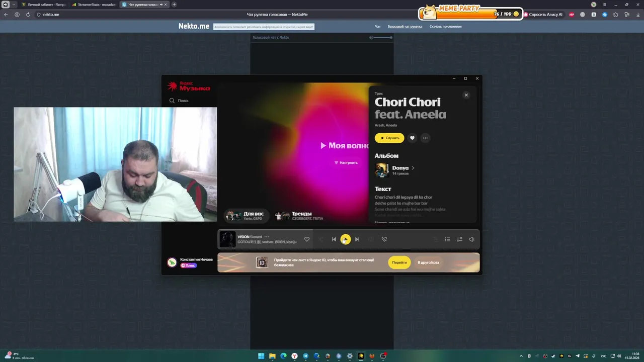Like the VISION track with the heart icon
Screen dimensions: 644x362
306,239
